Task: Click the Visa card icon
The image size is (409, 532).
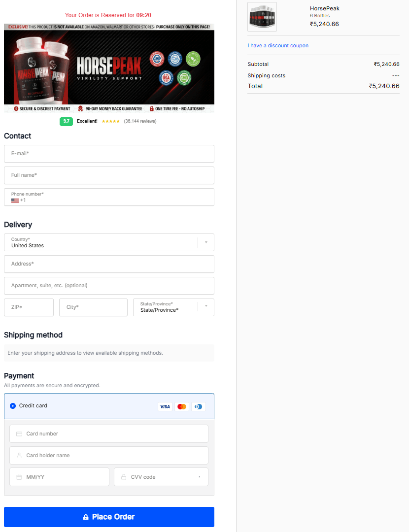Action: click(165, 406)
